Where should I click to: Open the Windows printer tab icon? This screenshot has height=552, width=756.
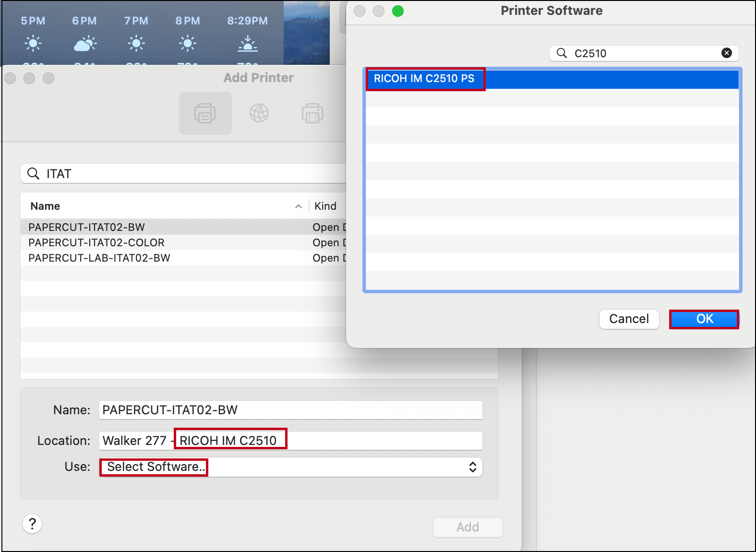pos(312,113)
